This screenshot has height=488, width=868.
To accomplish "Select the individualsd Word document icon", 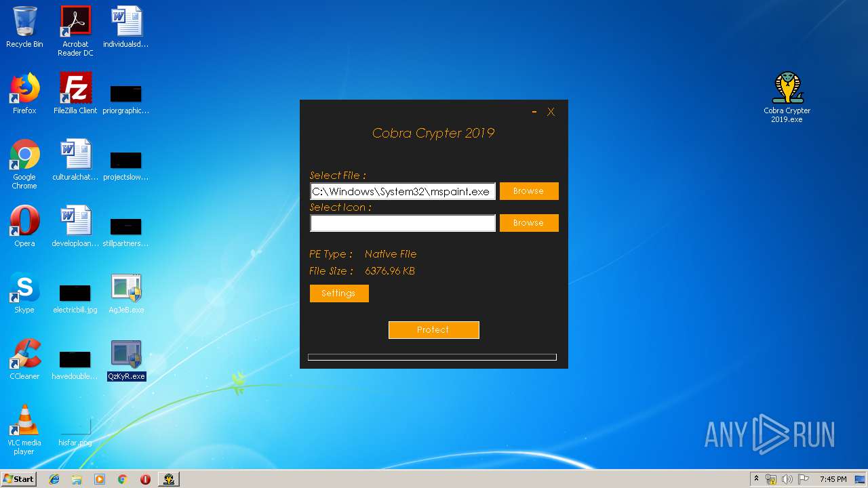I will (x=126, y=27).
